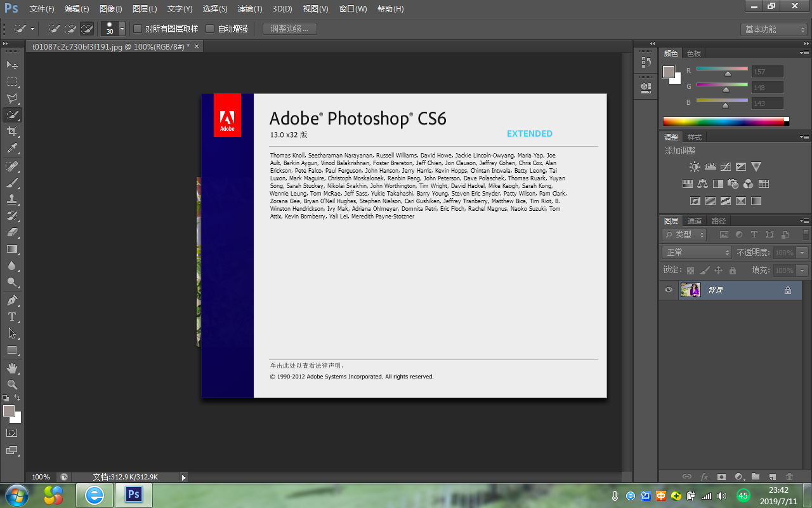The width and height of the screenshot is (812, 508).
Task: Open the 不透明度 opacity dropdown arrow
Action: click(802, 253)
